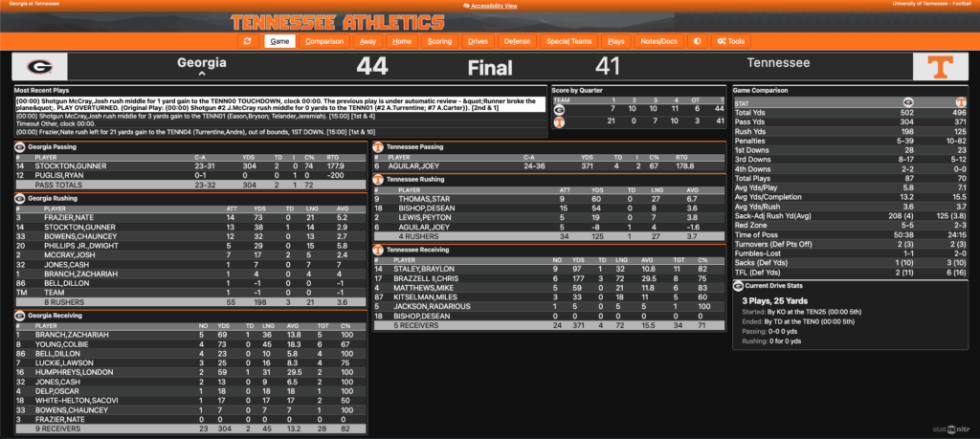The image size is (980, 439).
Task: Select the PUGLISI,RYAN passing row
Action: [190, 176]
